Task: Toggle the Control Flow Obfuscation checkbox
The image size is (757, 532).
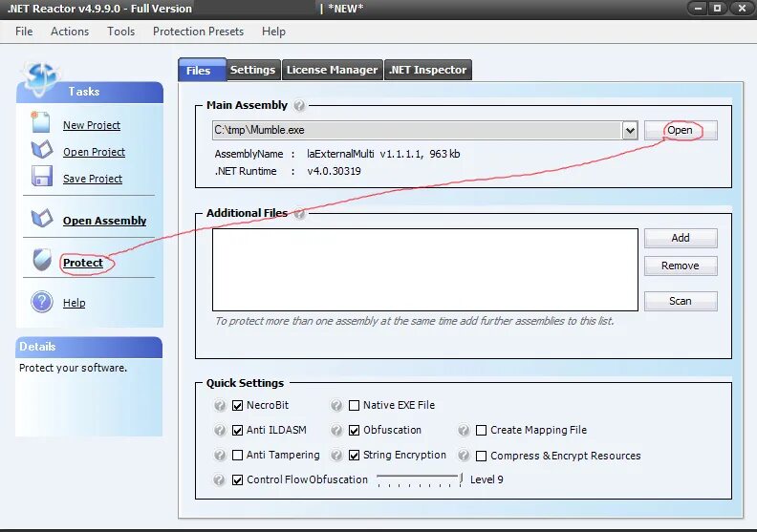Action: [x=237, y=479]
